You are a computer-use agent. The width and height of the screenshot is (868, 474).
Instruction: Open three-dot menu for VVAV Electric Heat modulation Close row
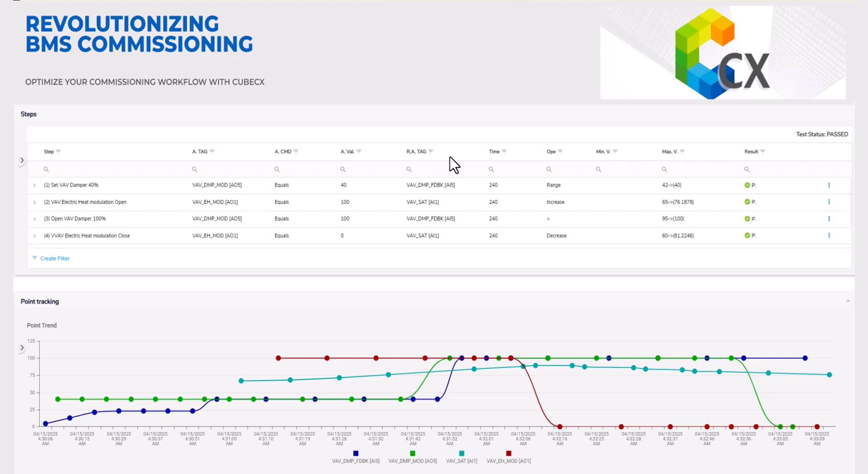(x=829, y=235)
